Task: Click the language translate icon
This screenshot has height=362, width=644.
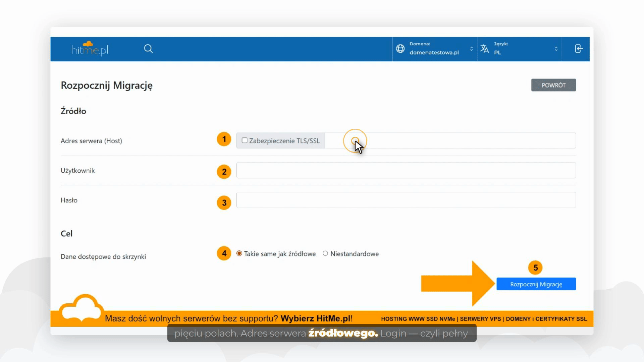Action: (x=485, y=49)
